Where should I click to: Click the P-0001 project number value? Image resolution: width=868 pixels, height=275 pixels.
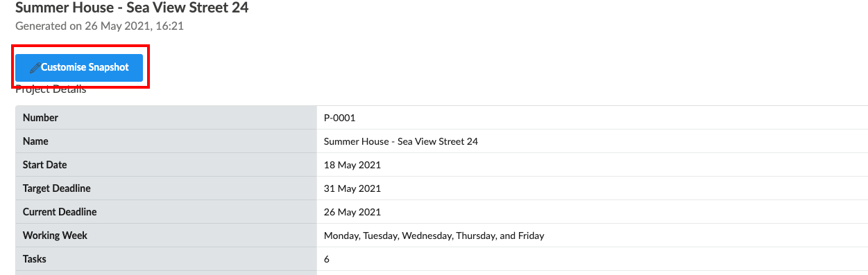tap(339, 118)
